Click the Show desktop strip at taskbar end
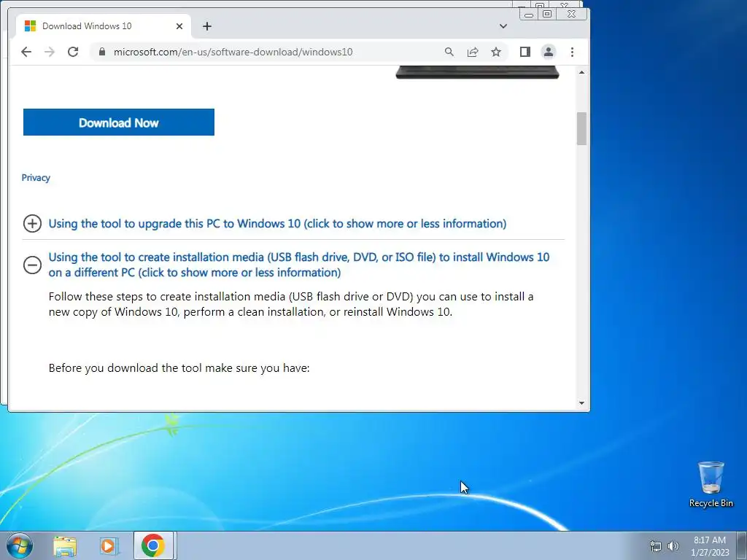This screenshot has height=560, width=747. click(x=742, y=545)
